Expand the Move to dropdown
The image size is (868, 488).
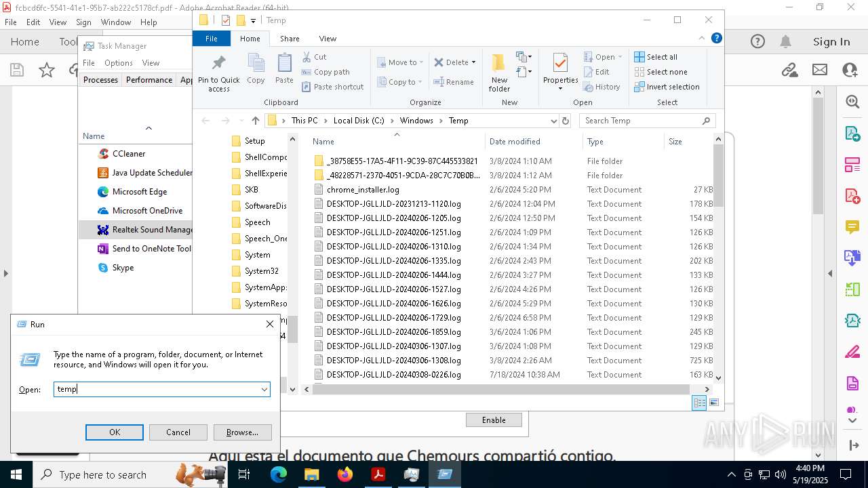[421, 62]
